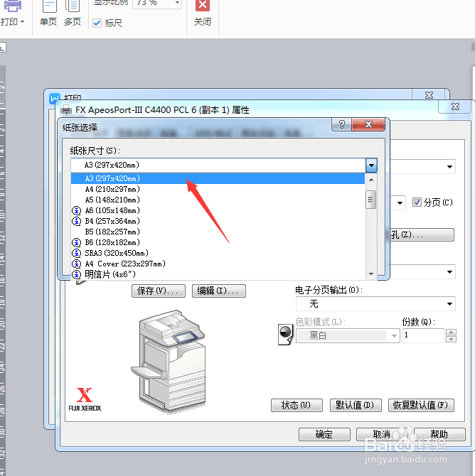
Task: Select A4 Cover (223x297mm) paper size
Action: point(218,264)
